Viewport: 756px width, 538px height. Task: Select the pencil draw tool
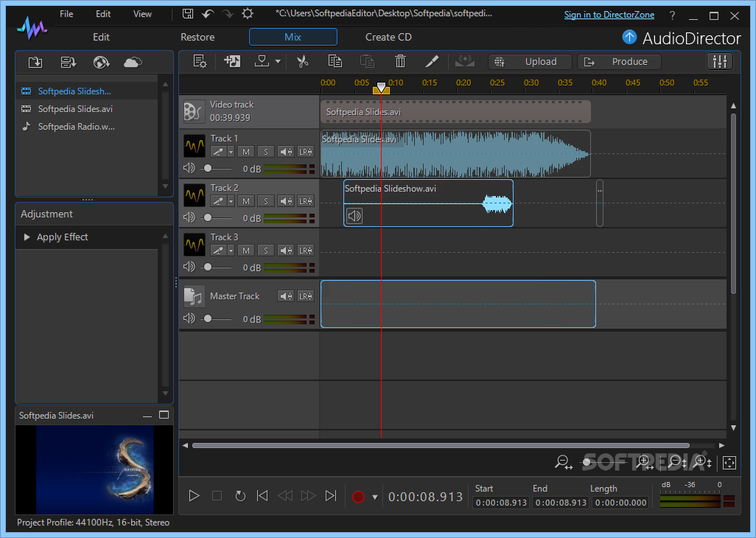click(x=432, y=61)
